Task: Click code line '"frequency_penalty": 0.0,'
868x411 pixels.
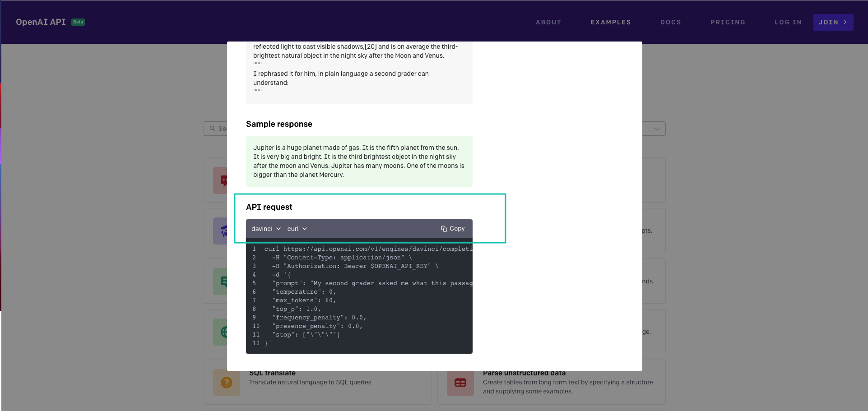Action: pos(319,318)
